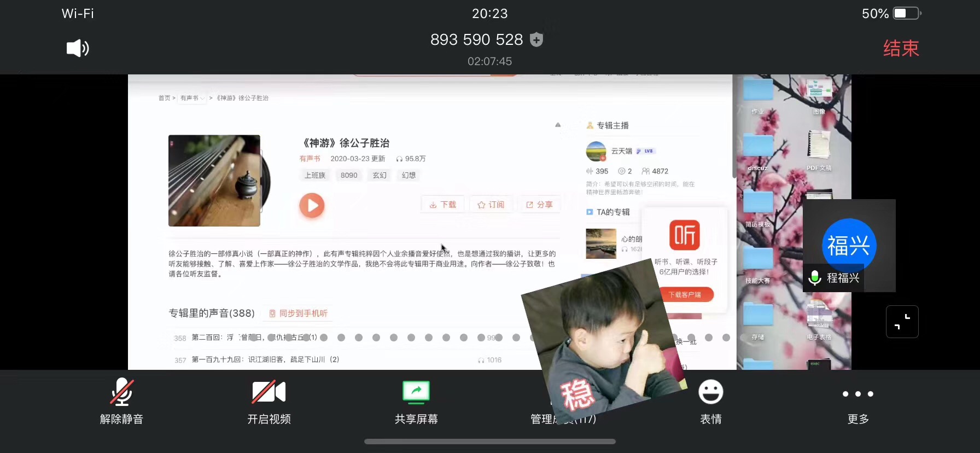The height and width of the screenshot is (453, 980).
Task: Unmute microphone with 解除静音 button
Action: tap(121, 401)
